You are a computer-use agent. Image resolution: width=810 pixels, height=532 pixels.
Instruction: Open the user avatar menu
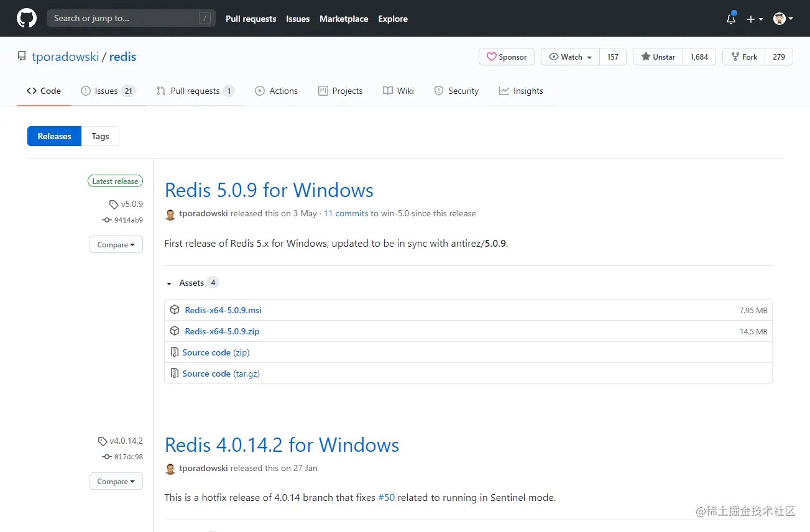[783, 19]
